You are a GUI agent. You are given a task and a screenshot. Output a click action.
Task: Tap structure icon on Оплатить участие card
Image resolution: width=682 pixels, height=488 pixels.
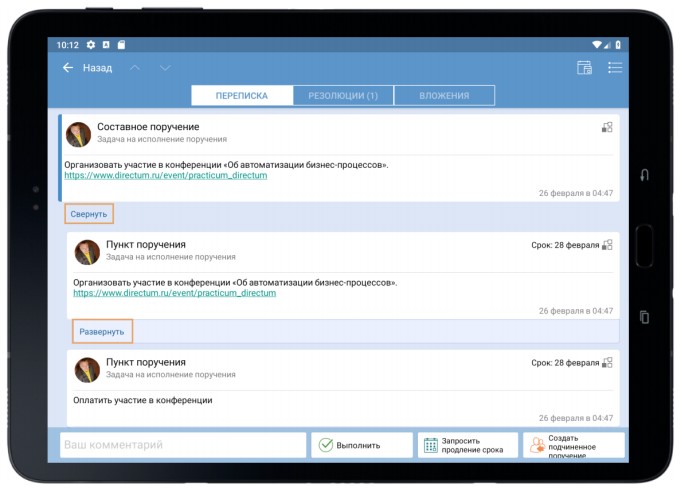click(x=607, y=363)
